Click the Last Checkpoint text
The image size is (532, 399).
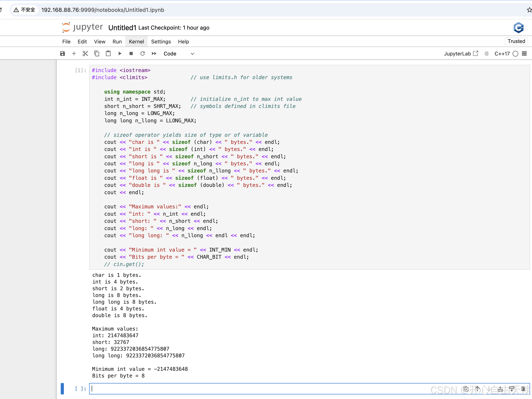(x=174, y=28)
